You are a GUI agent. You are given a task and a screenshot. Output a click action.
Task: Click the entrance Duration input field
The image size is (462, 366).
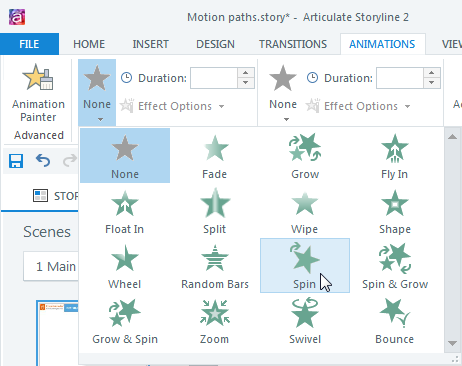click(214, 78)
